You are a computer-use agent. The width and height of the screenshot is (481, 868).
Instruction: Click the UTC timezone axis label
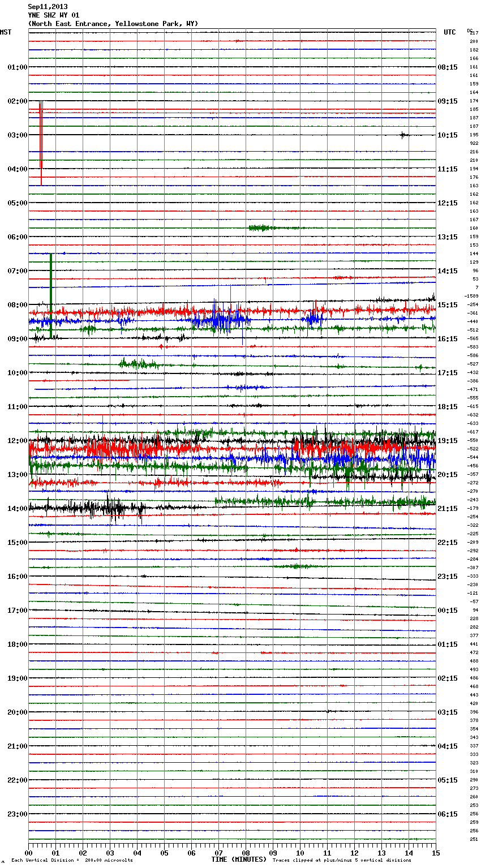click(449, 32)
